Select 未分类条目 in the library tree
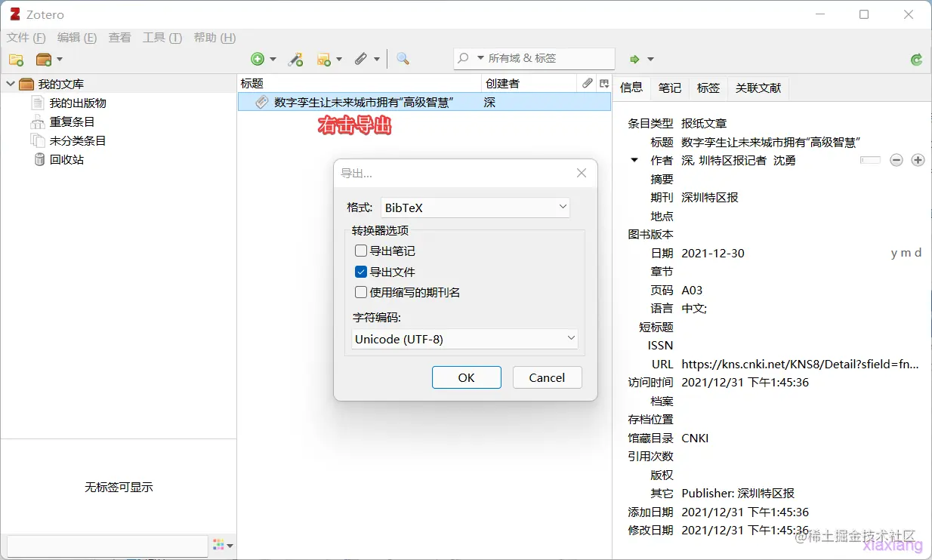The width and height of the screenshot is (932, 560). pyautogui.click(x=78, y=140)
